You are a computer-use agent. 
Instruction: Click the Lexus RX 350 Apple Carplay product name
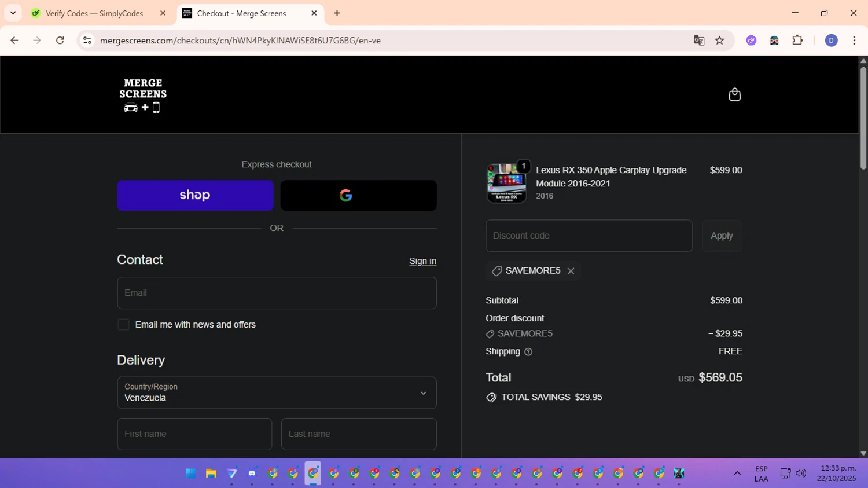point(611,177)
